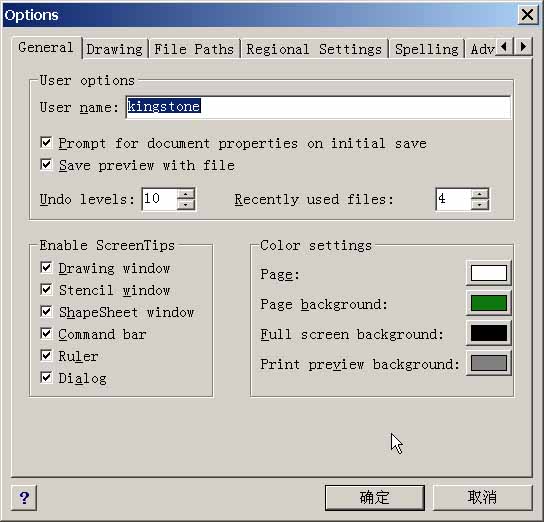Increase Recently used files count
Image resolution: width=544 pixels, height=522 pixels.
(480, 194)
